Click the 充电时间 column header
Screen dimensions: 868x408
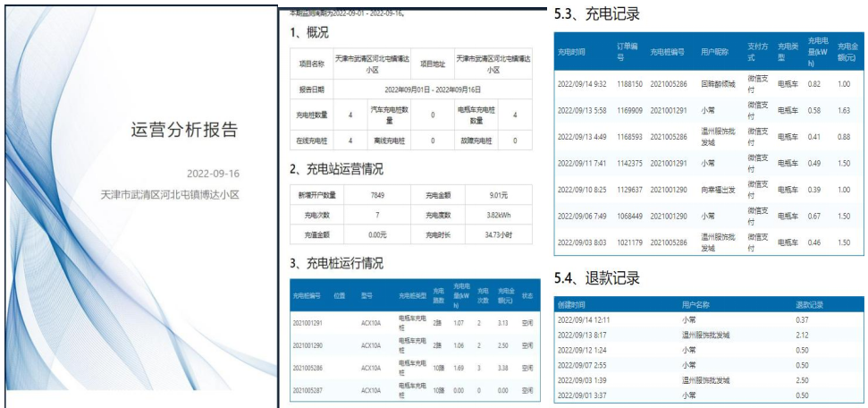point(571,52)
